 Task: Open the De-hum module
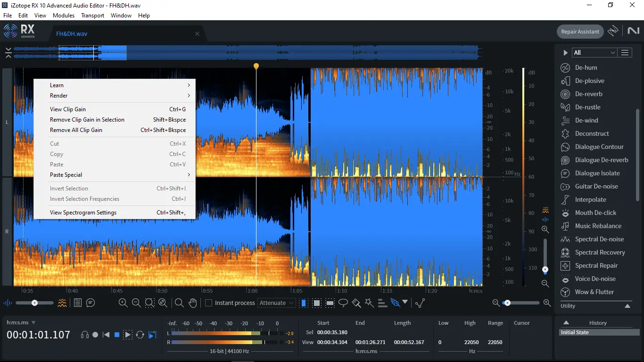pos(586,67)
